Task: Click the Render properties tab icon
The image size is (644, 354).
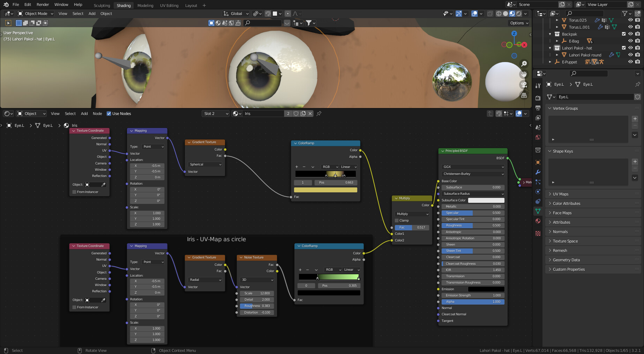Action: click(538, 98)
